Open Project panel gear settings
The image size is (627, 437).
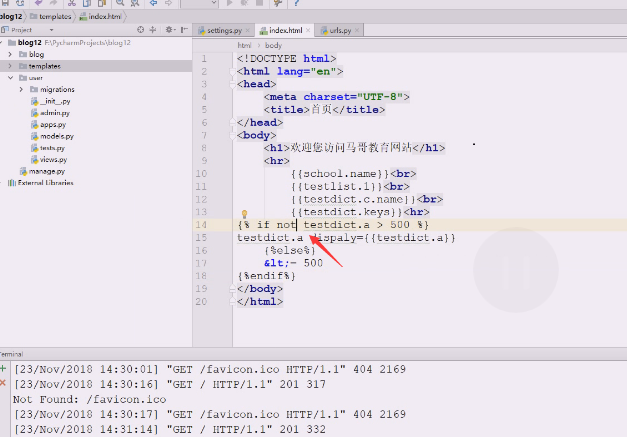[170, 30]
